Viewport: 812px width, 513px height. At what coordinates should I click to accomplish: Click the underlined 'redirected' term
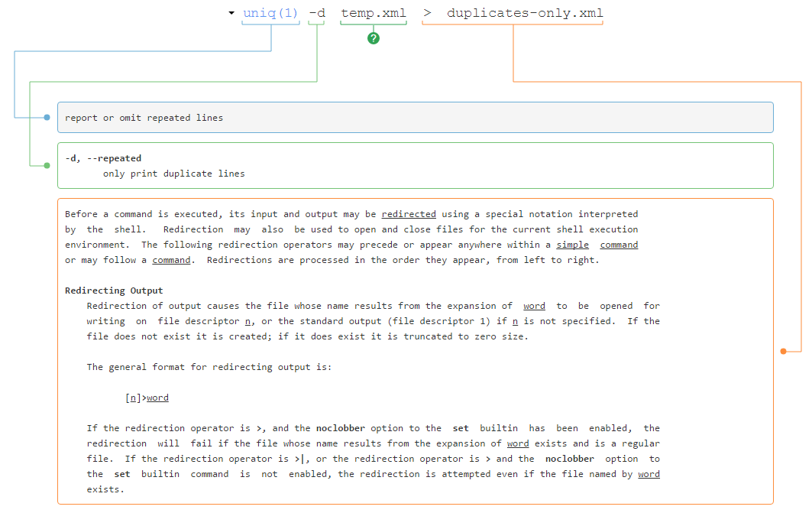click(409, 214)
